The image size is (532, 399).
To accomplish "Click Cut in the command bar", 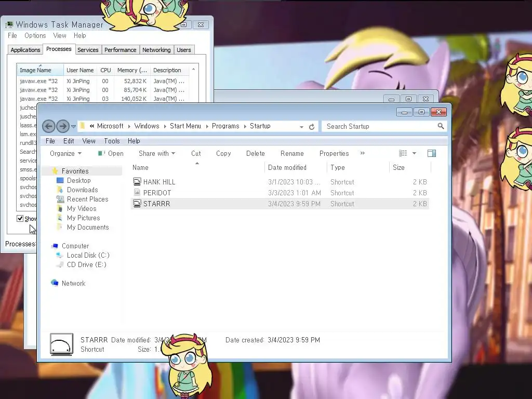I will coord(196,153).
